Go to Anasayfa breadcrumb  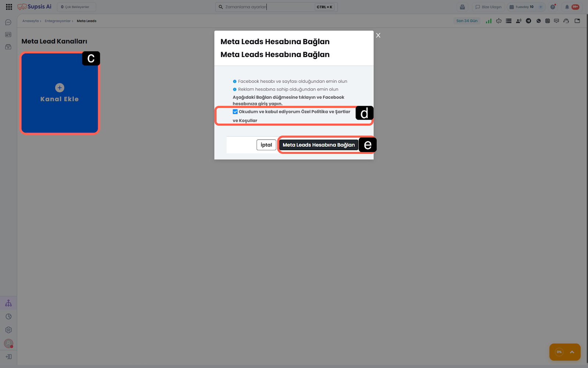point(31,21)
